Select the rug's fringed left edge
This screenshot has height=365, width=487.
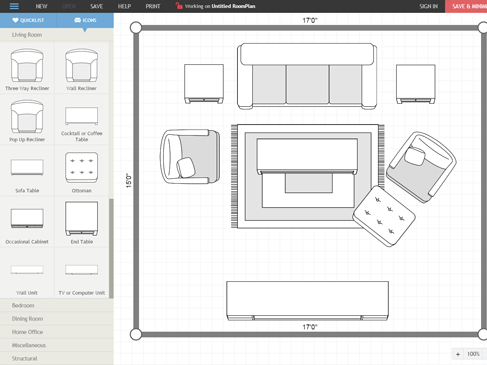(234, 176)
